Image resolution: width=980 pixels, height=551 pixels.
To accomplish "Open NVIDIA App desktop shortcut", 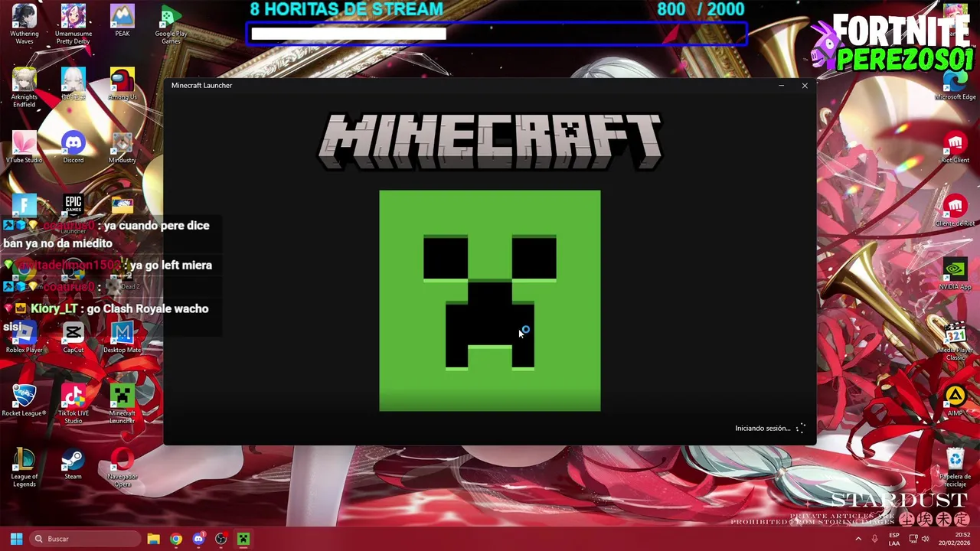I will (x=955, y=274).
